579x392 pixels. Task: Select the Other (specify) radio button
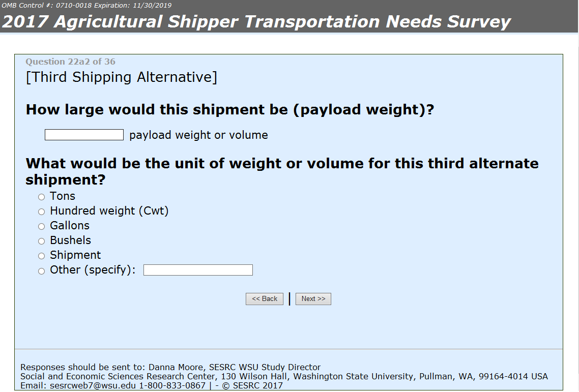41,272
